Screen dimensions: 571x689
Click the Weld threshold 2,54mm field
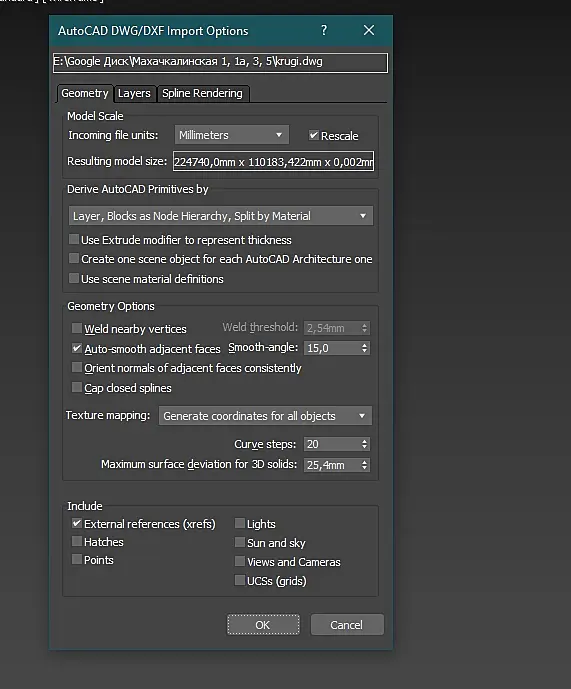331,328
